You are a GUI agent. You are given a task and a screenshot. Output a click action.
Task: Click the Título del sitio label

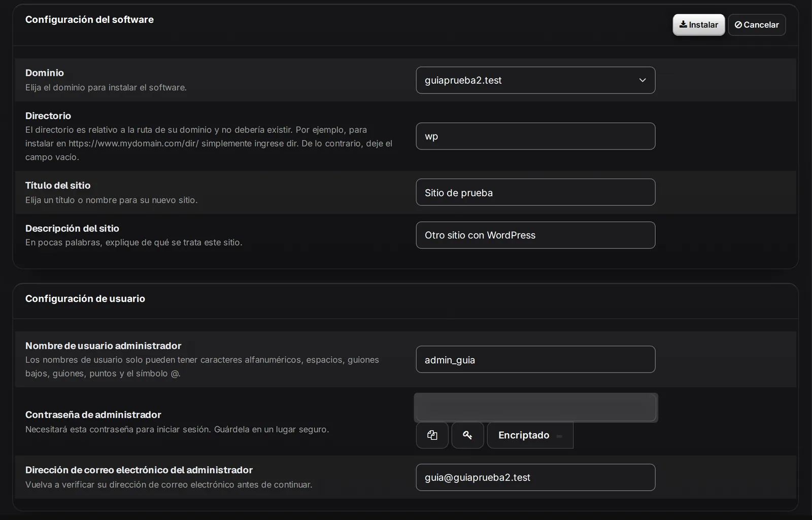tap(58, 186)
